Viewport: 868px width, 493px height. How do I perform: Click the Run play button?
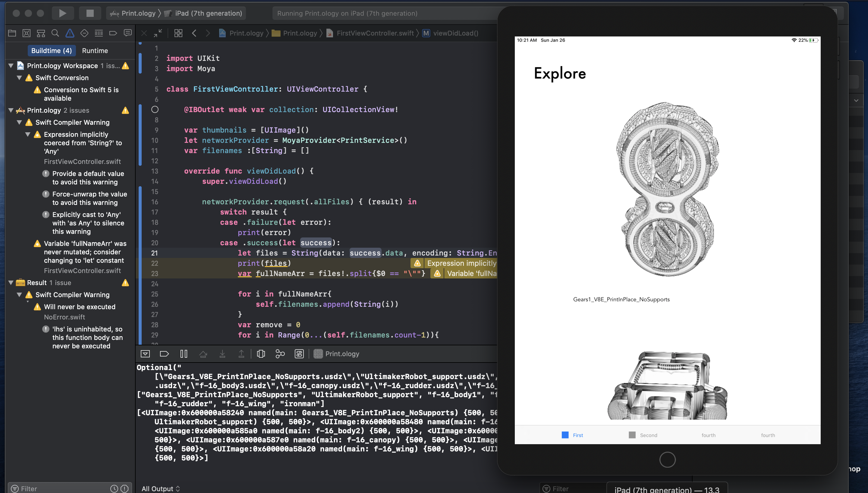[63, 13]
